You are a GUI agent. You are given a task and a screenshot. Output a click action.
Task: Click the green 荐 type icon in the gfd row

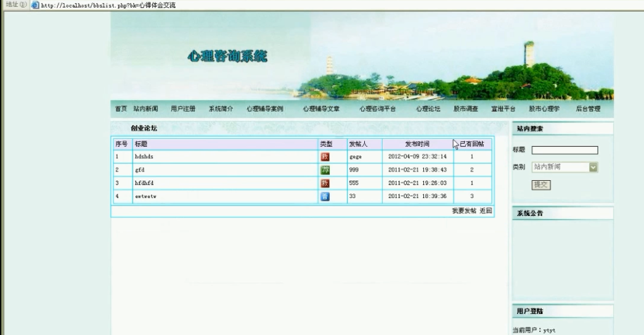[x=325, y=170]
